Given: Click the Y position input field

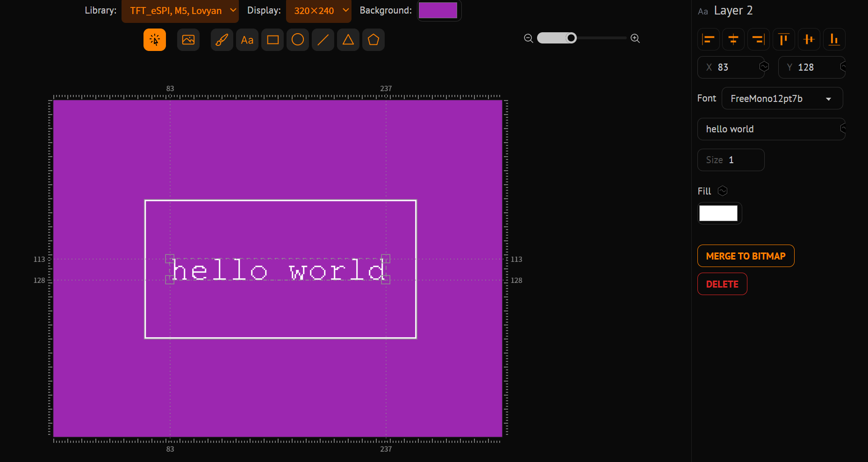Looking at the screenshot, I should [x=811, y=67].
